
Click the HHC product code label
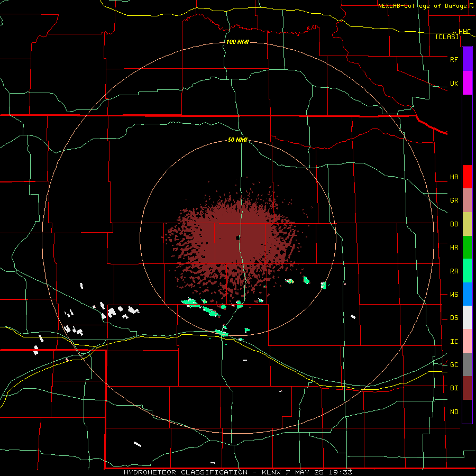pyautogui.click(x=464, y=32)
